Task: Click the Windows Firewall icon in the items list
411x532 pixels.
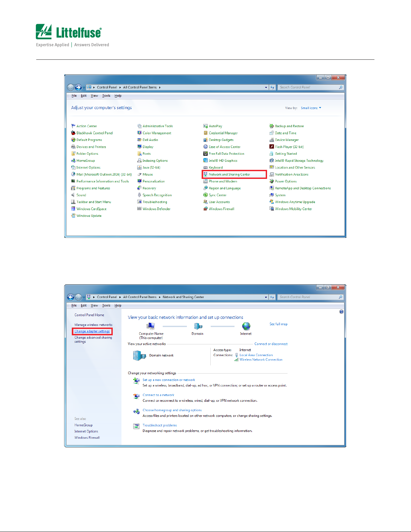Action: [205, 209]
